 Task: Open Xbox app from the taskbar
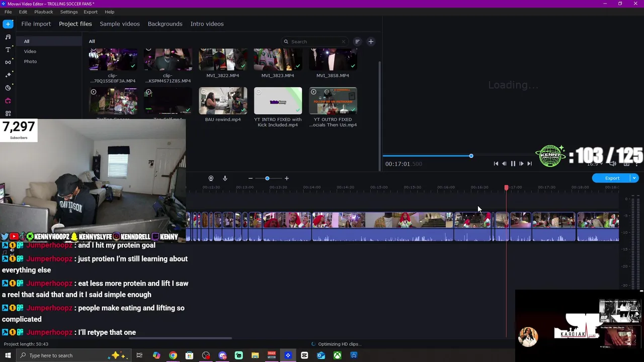pos(337,355)
